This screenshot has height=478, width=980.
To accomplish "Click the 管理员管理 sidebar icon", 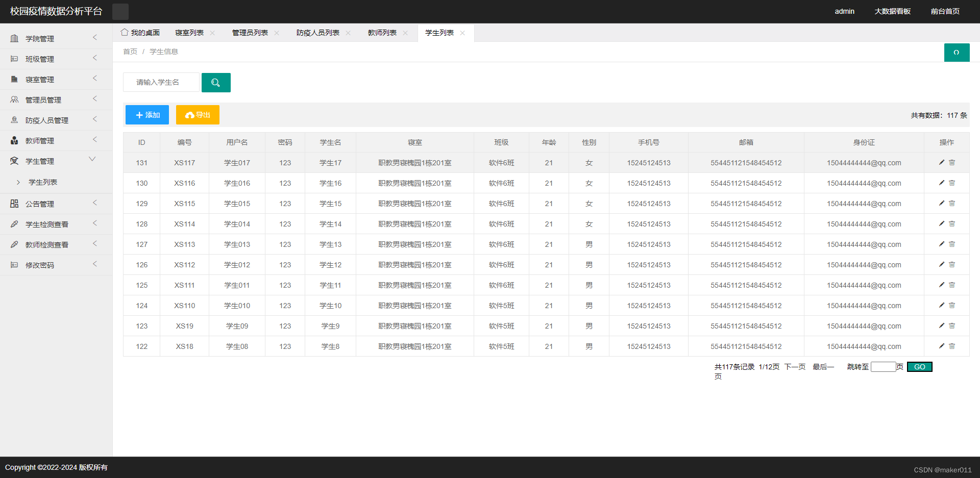I will 14,100.
